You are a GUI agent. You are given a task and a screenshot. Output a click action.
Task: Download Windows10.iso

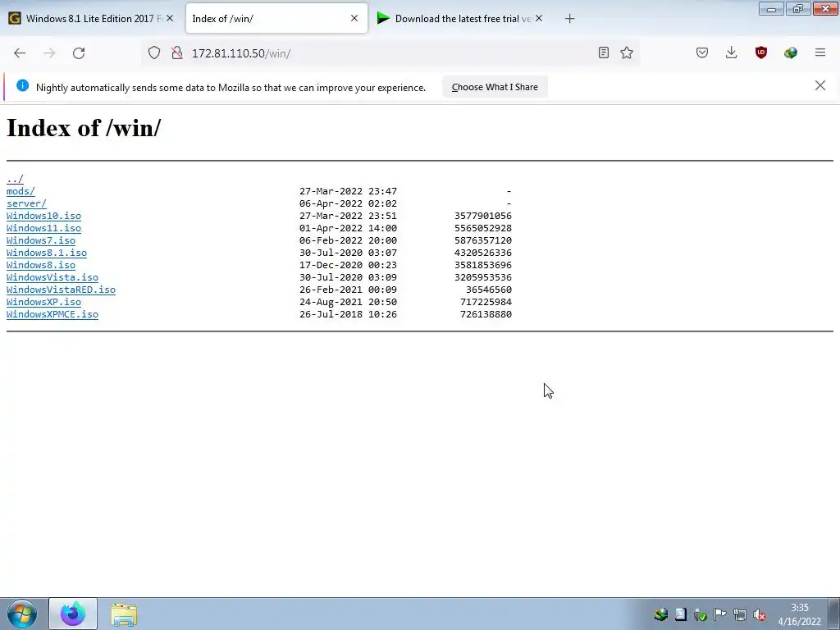pyautogui.click(x=44, y=216)
